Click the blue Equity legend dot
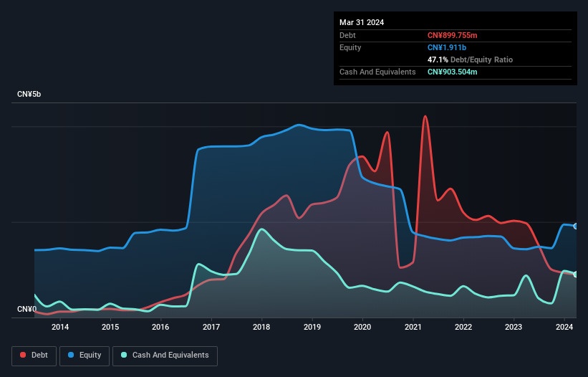This screenshot has height=377, width=588. coord(71,355)
